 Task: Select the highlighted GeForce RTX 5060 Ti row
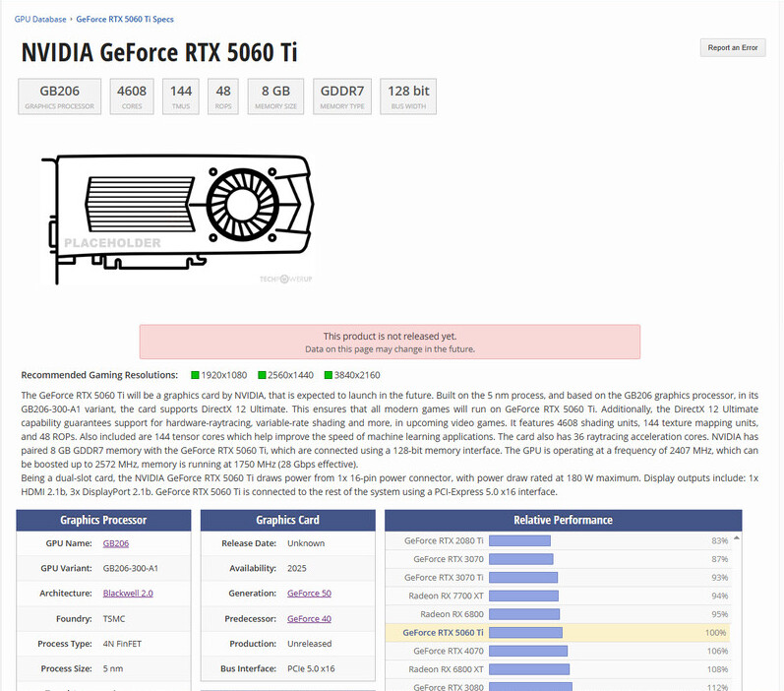tap(558, 633)
